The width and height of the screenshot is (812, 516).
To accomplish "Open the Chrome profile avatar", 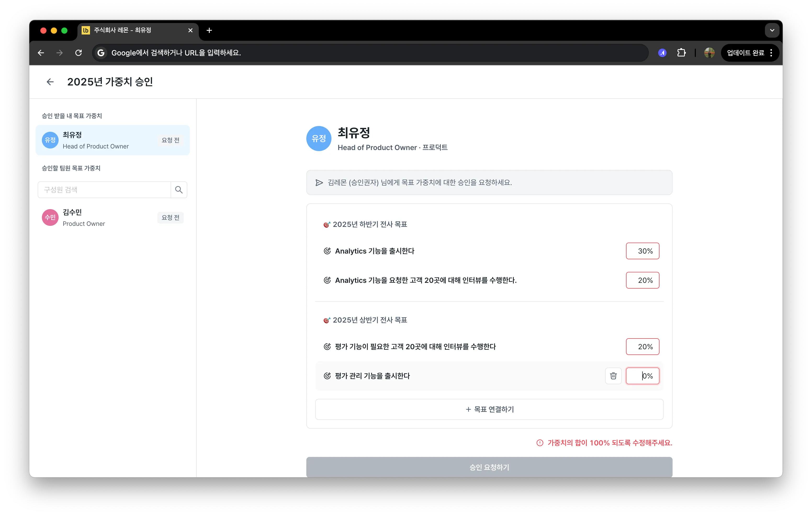I will click(x=709, y=53).
